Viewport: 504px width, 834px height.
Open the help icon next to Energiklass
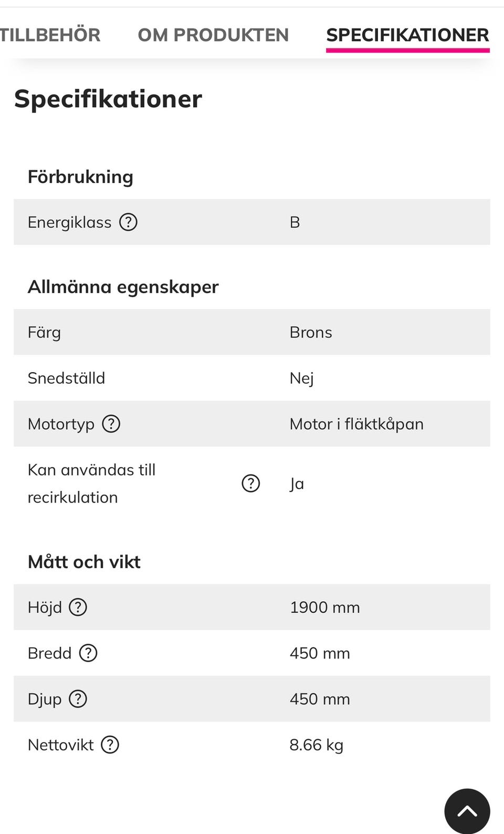(128, 222)
